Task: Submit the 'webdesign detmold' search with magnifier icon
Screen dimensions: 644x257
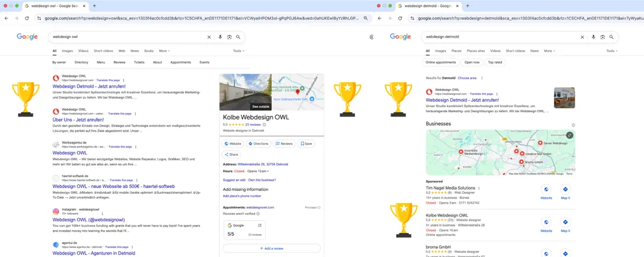Action: click(612, 37)
